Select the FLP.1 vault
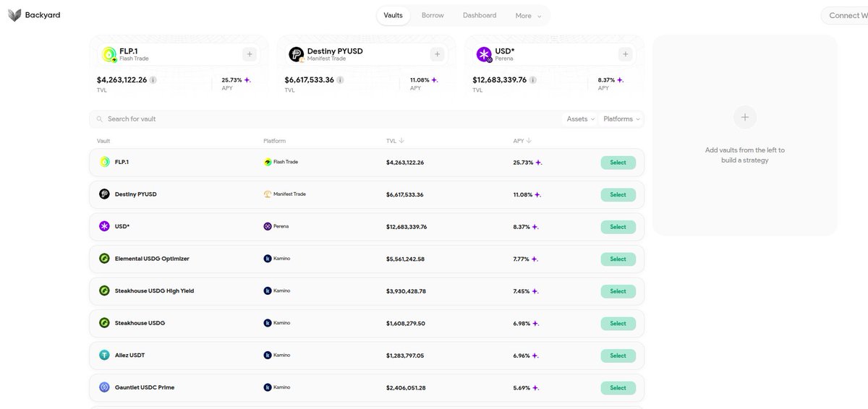The height and width of the screenshot is (409, 868). coord(618,163)
